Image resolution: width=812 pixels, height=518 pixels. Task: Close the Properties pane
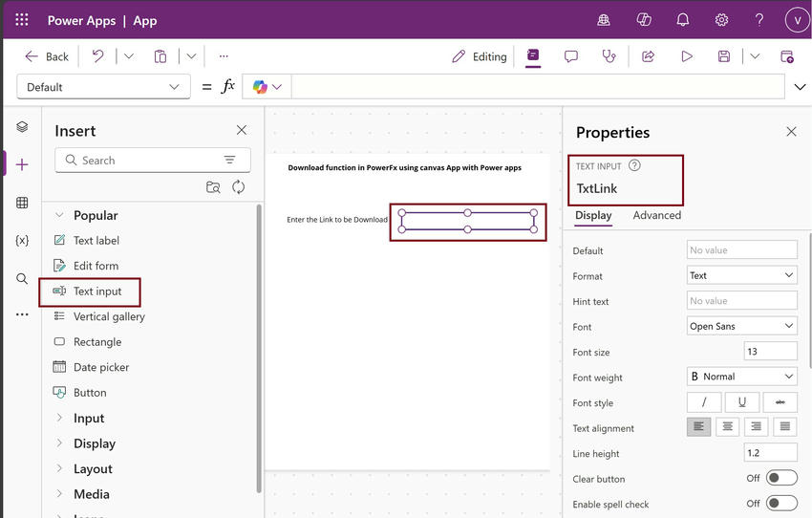(791, 132)
